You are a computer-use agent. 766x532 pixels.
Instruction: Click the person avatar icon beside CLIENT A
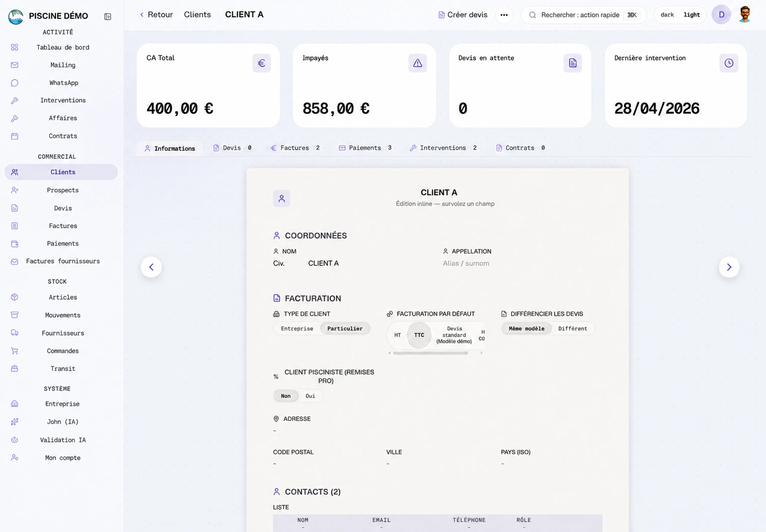click(281, 199)
